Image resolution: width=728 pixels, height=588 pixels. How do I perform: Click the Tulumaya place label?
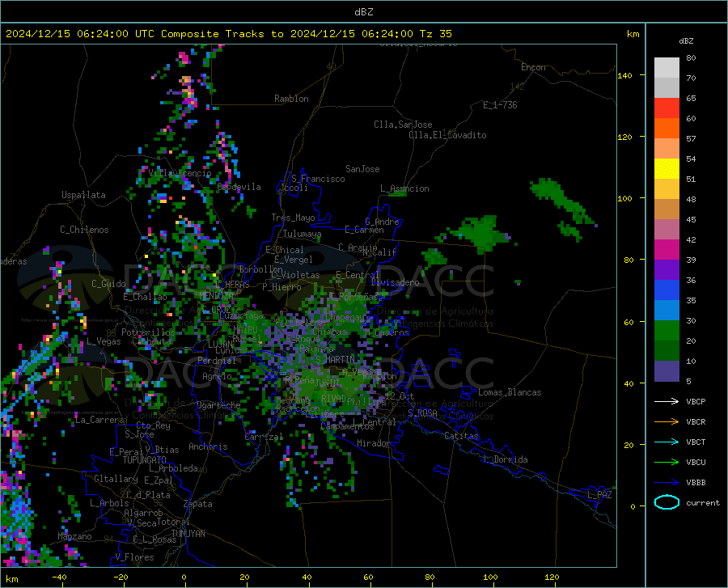(302, 234)
